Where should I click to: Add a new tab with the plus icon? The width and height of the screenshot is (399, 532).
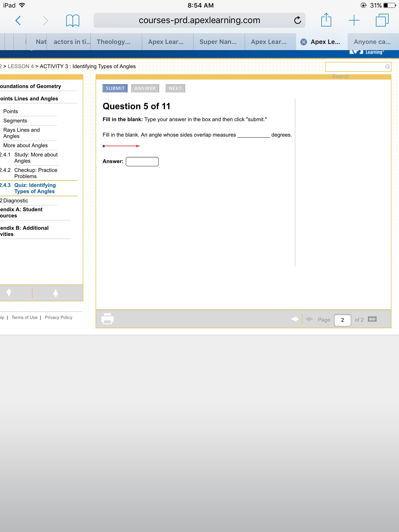(354, 20)
